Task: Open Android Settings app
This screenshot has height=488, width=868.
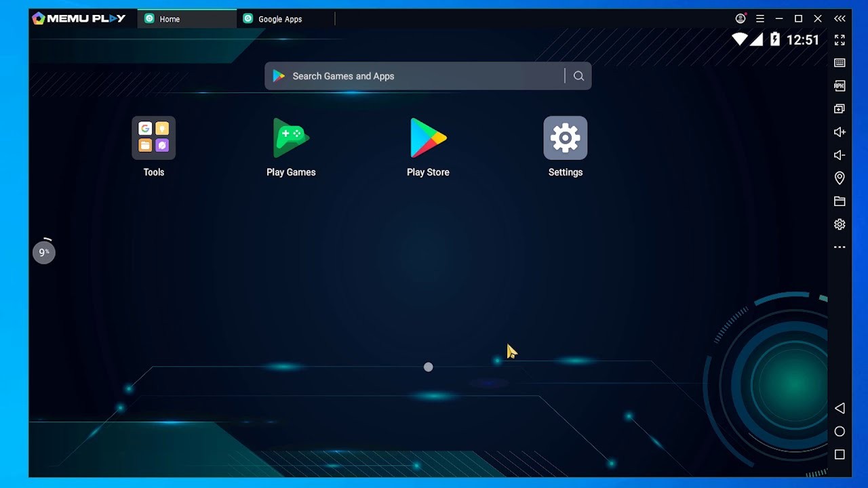Action: coord(566,138)
